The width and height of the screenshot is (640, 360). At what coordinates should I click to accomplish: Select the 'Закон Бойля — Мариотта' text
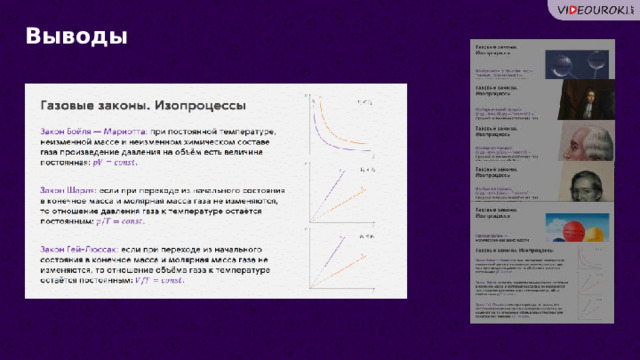coord(93,131)
